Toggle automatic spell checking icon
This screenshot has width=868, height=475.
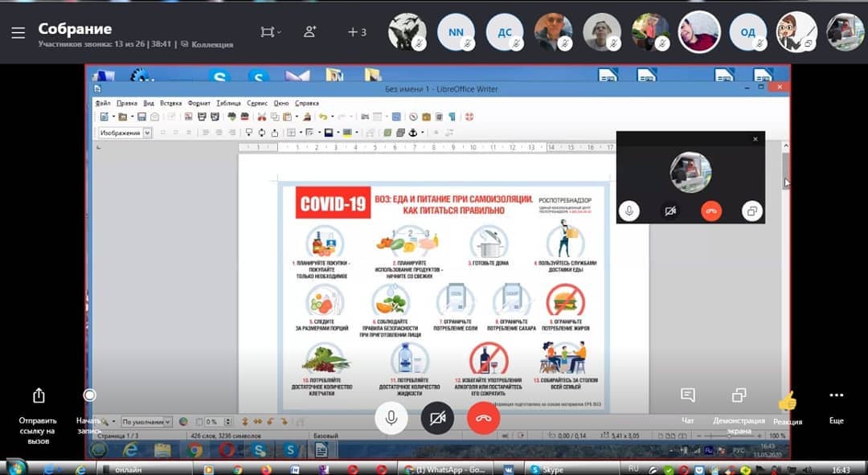coord(244,117)
